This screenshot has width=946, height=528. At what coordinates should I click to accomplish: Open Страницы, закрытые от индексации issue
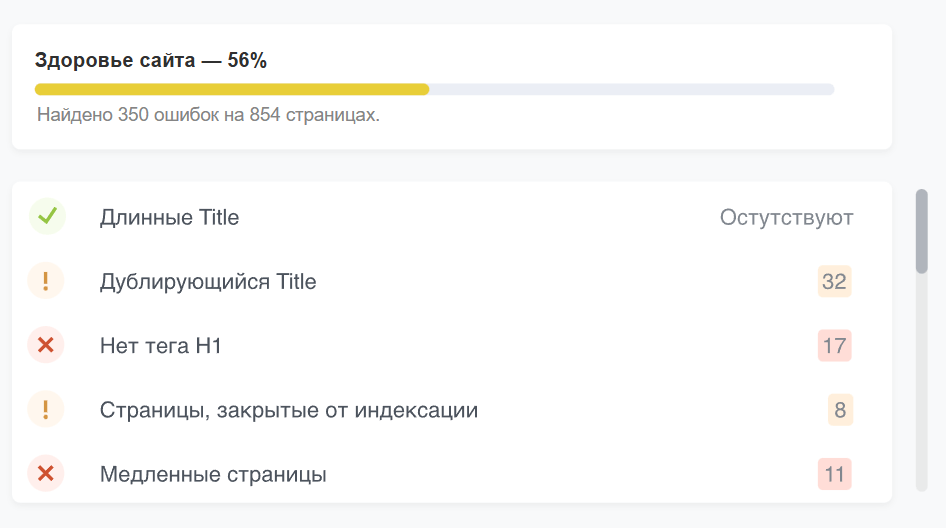[x=451, y=410]
